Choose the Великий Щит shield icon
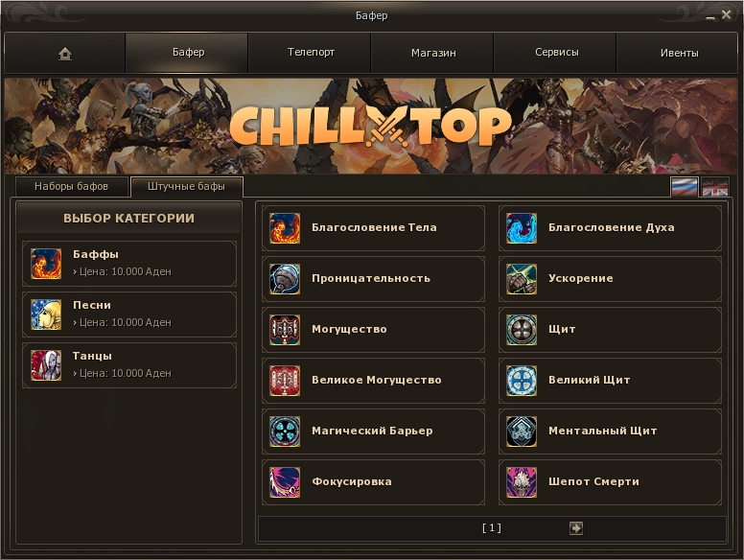Viewport: 744px width, 560px height. click(522, 381)
